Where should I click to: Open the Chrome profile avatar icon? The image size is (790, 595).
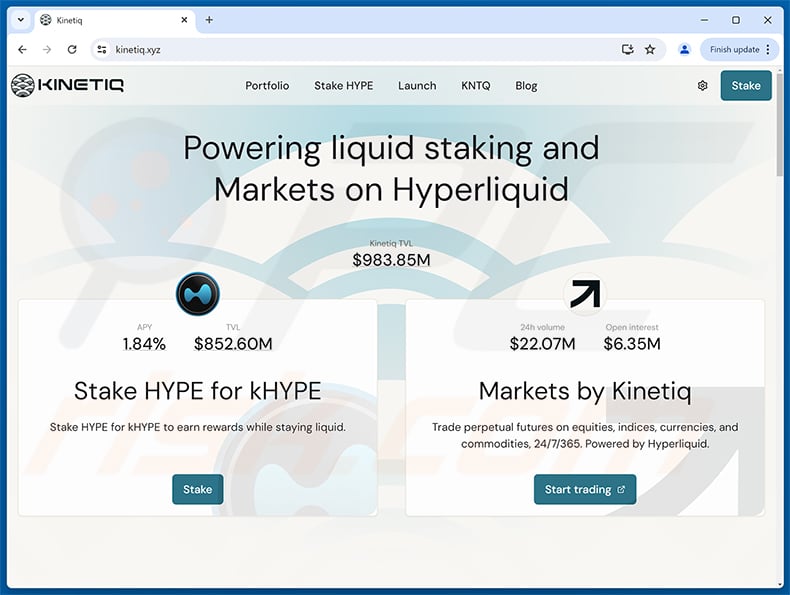click(684, 49)
